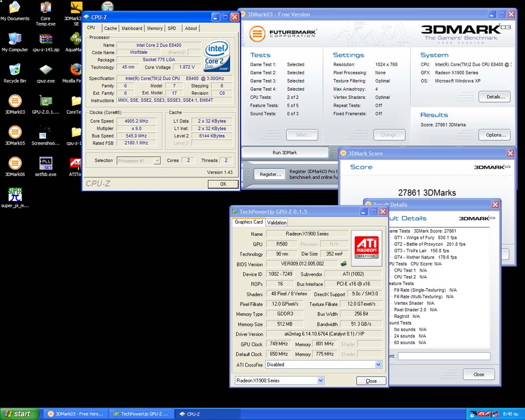
Task: Select the Recycle Bin icon
Action: [x=15, y=73]
